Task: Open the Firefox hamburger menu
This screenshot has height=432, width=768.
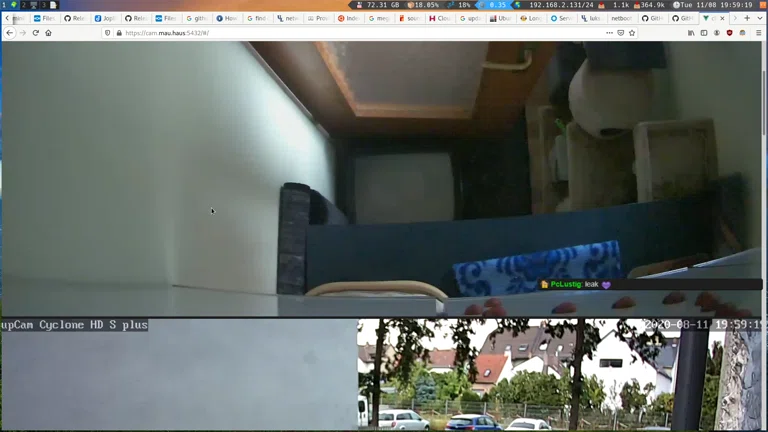Action: point(758,33)
